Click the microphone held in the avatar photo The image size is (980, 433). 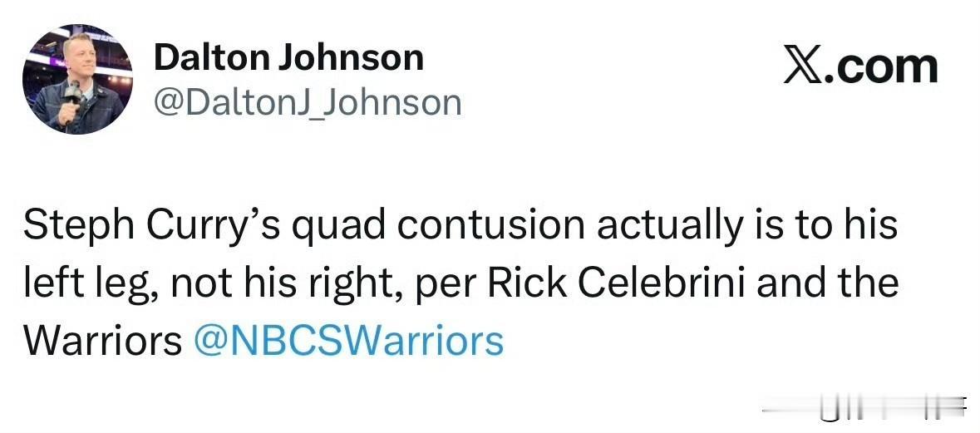pos(72,94)
